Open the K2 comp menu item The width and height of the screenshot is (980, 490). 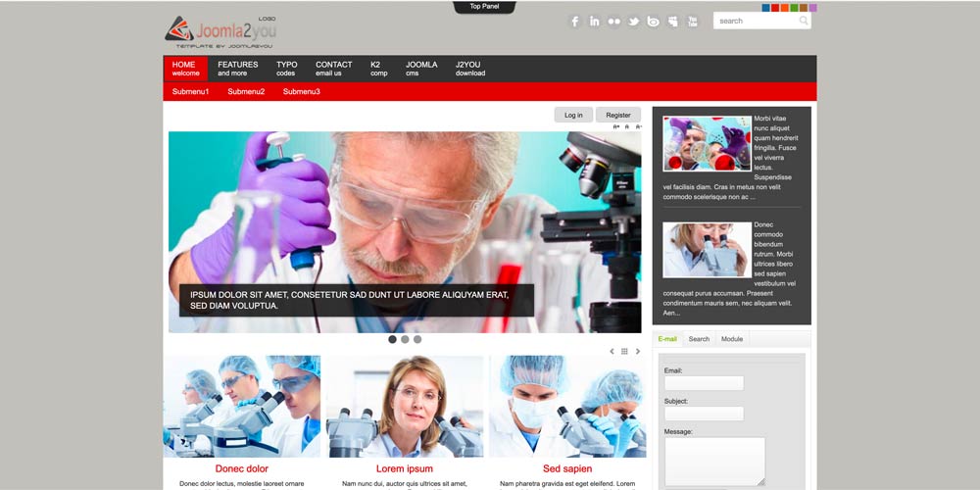(378, 69)
